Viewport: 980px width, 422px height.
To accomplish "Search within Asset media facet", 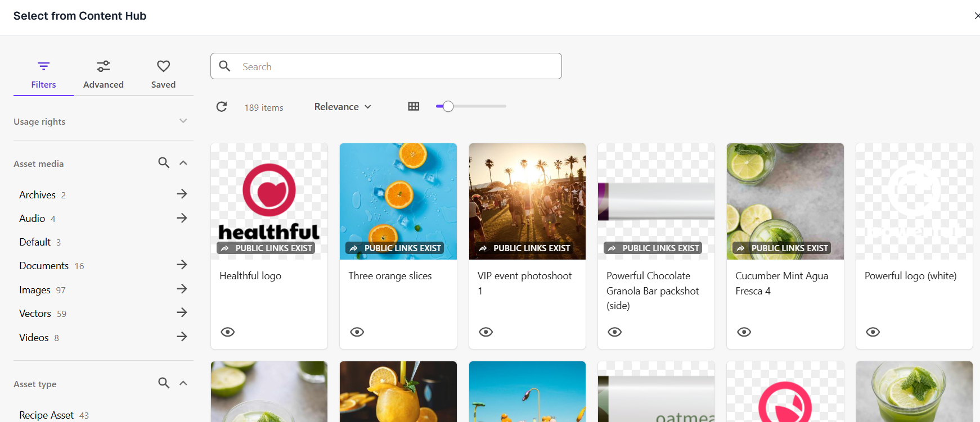I will [164, 163].
